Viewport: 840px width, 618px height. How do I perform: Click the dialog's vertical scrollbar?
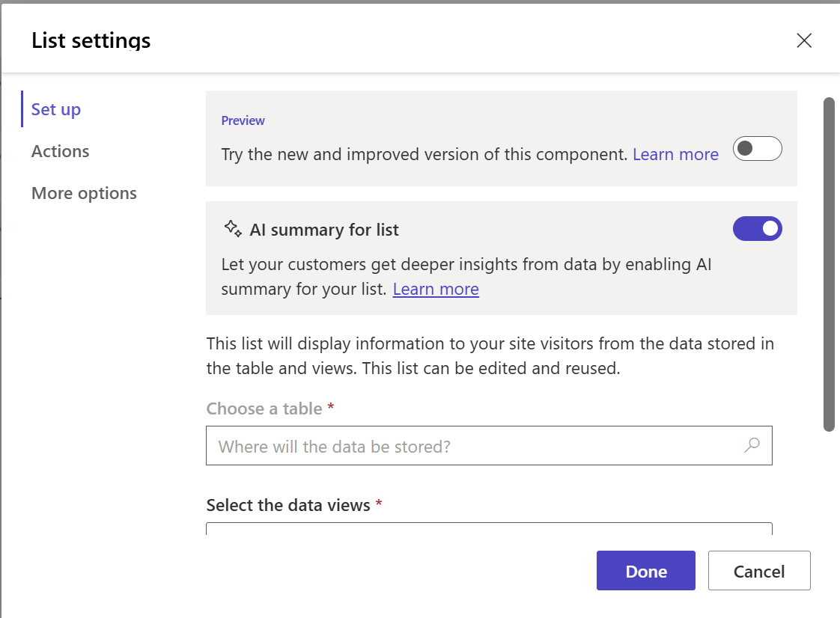(829, 263)
